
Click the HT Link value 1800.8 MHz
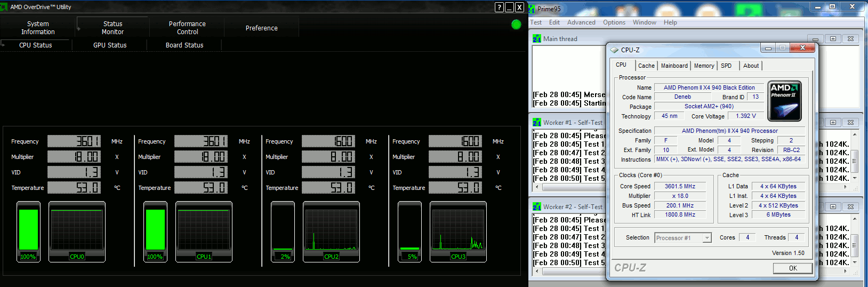[x=680, y=214]
